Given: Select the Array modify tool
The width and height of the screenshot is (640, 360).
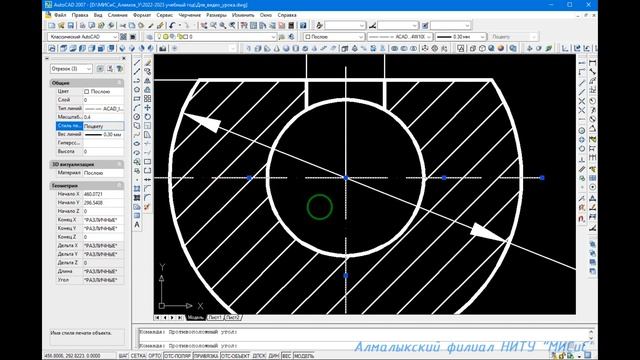Looking at the screenshot, I should tap(148, 98).
